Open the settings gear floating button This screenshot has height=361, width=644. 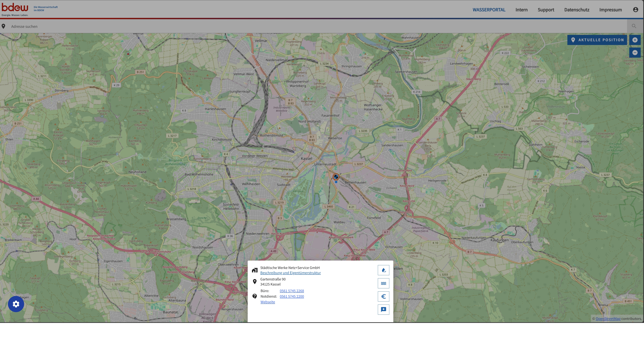16,304
